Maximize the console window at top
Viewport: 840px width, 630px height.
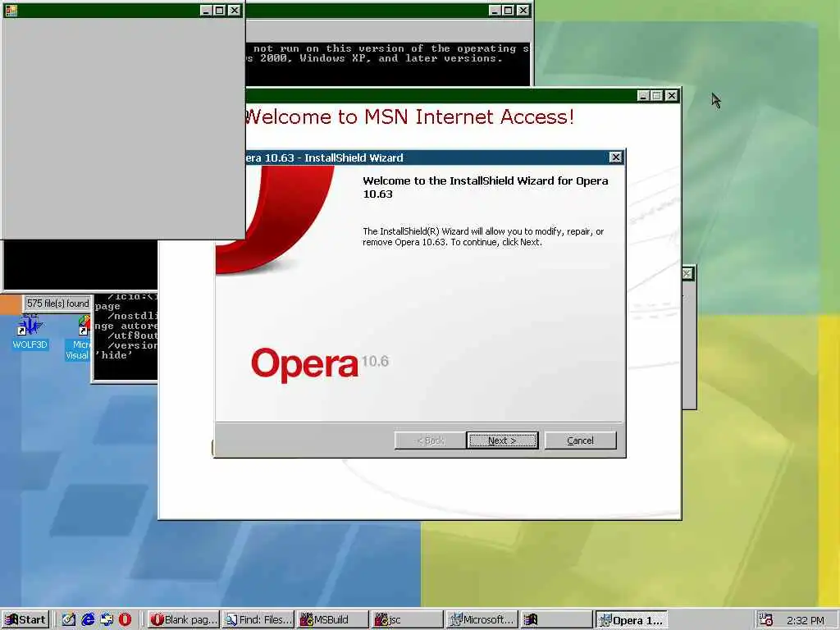(x=509, y=10)
